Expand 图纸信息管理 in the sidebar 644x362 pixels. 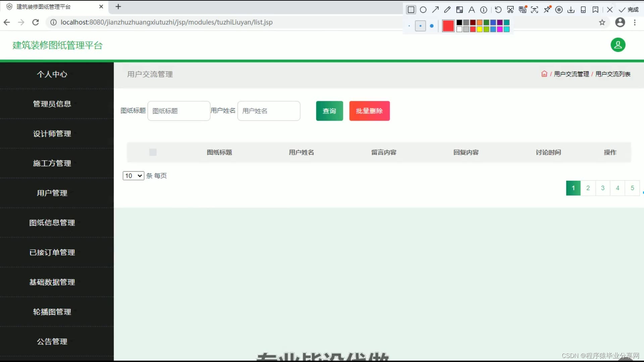pos(52,223)
